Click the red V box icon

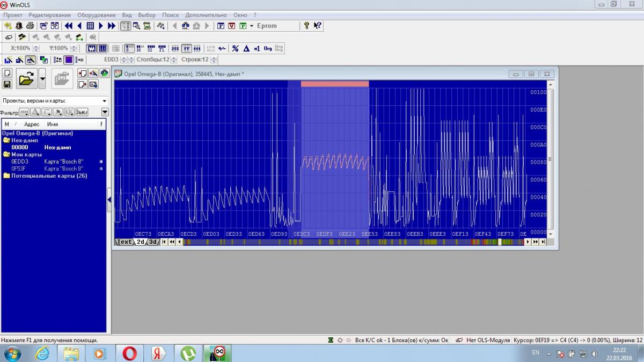point(232,26)
